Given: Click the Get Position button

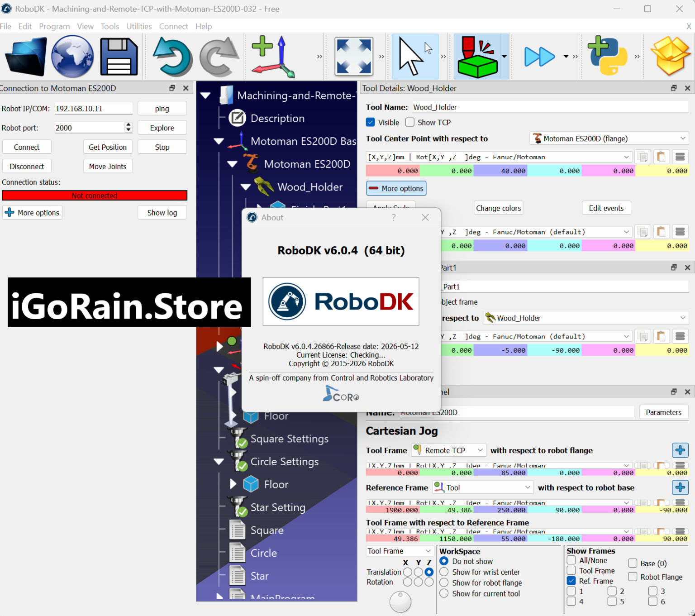Looking at the screenshot, I should pos(108,147).
